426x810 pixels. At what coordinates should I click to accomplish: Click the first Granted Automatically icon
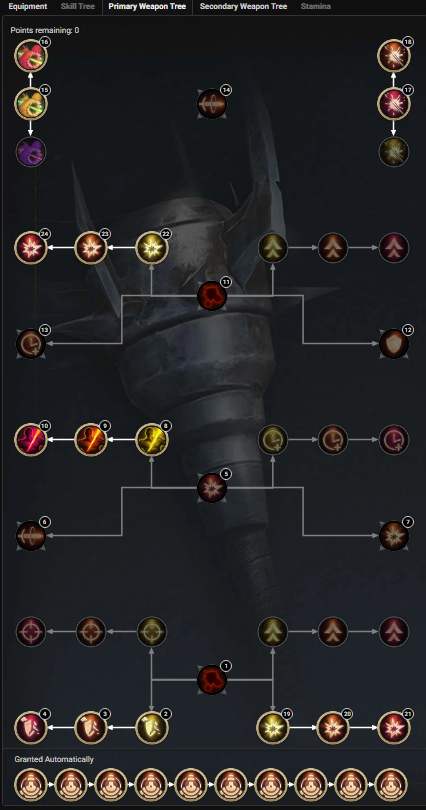(31, 785)
